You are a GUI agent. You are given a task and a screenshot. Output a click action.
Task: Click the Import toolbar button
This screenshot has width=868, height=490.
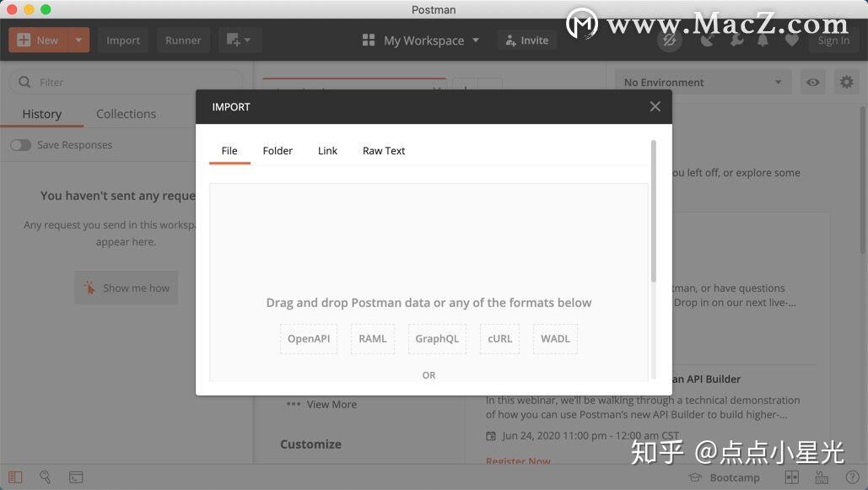tap(123, 40)
